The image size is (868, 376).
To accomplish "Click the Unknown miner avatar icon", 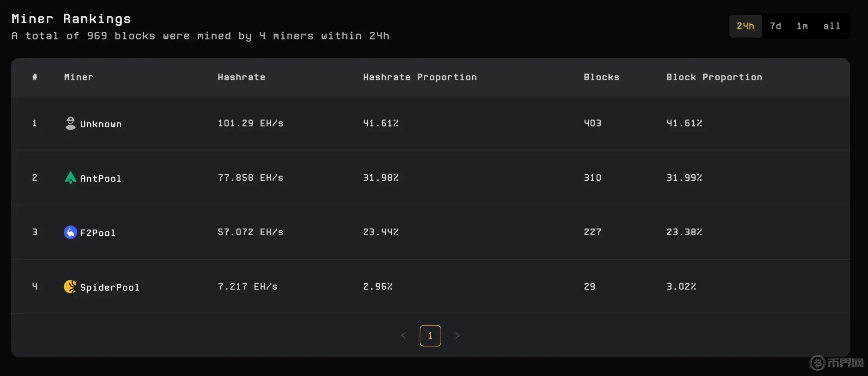I will click(70, 123).
